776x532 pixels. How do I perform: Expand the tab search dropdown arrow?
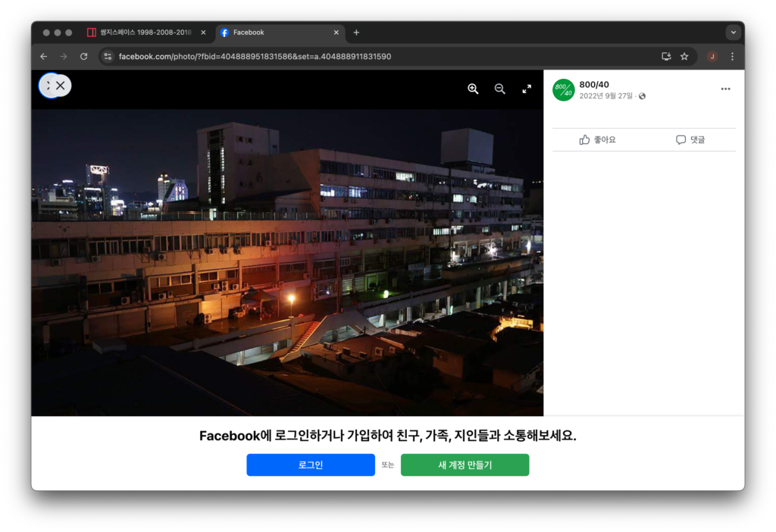(733, 33)
